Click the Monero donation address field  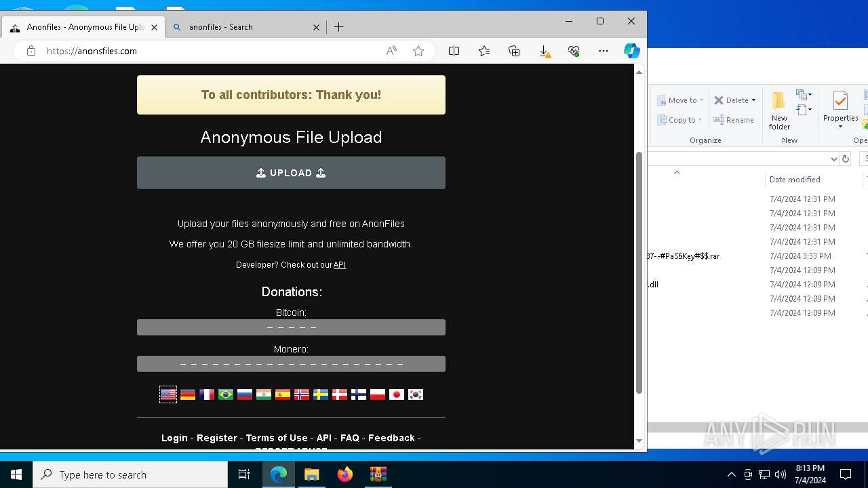(291, 364)
